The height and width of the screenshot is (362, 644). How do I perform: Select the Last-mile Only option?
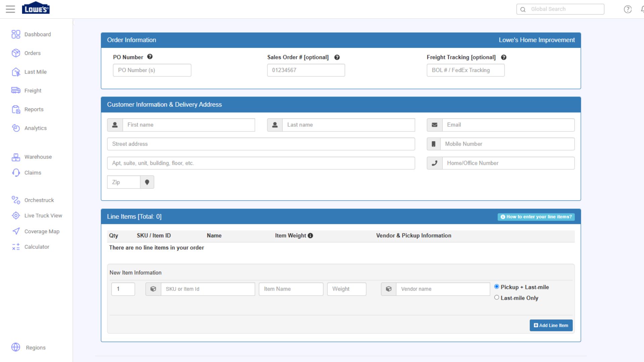coord(497,297)
